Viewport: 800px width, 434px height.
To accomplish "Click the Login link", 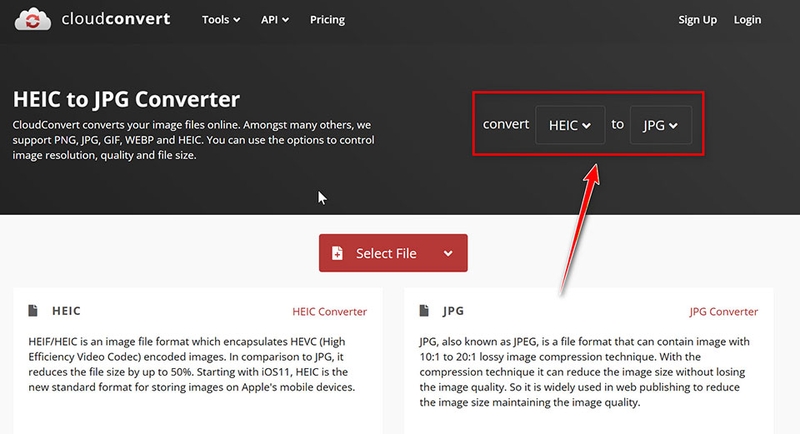I will pyautogui.click(x=747, y=20).
